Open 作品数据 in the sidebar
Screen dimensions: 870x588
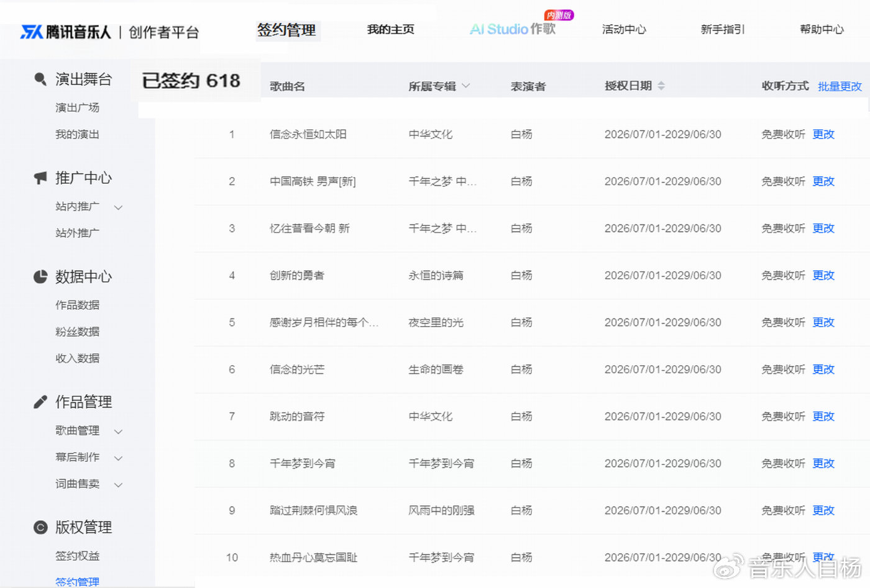[x=77, y=305]
